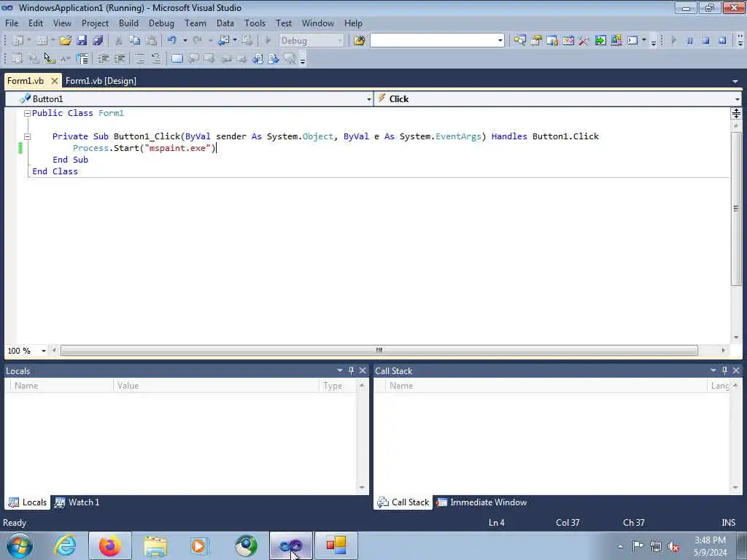
Task: Open the Tools menu
Action: coord(255,23)
